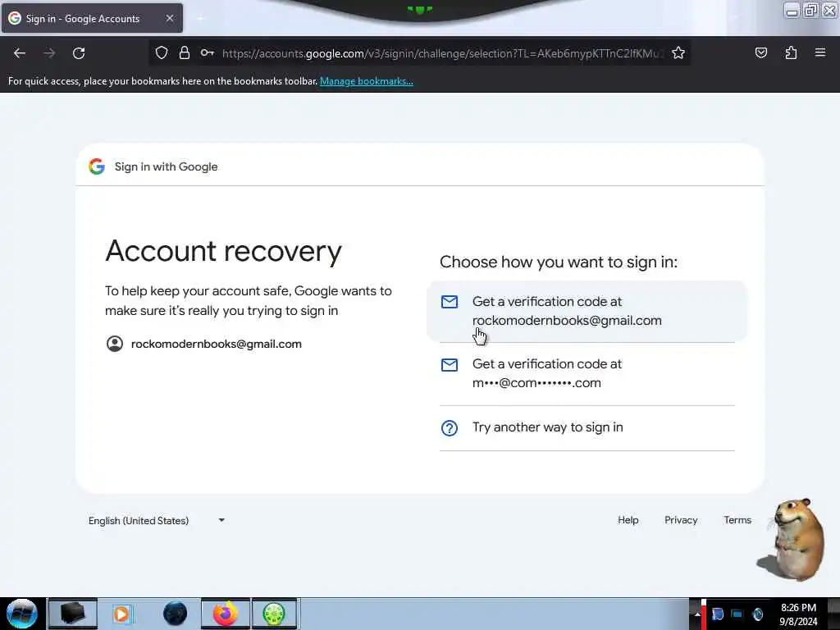Open the Manage bookmarks link
The height and width of the screenshot is (630, 840).
[x=367, y=81]
